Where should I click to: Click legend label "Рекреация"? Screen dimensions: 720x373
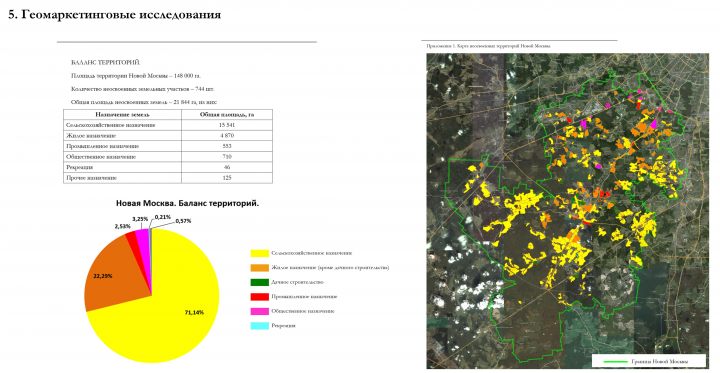(283, 326)
